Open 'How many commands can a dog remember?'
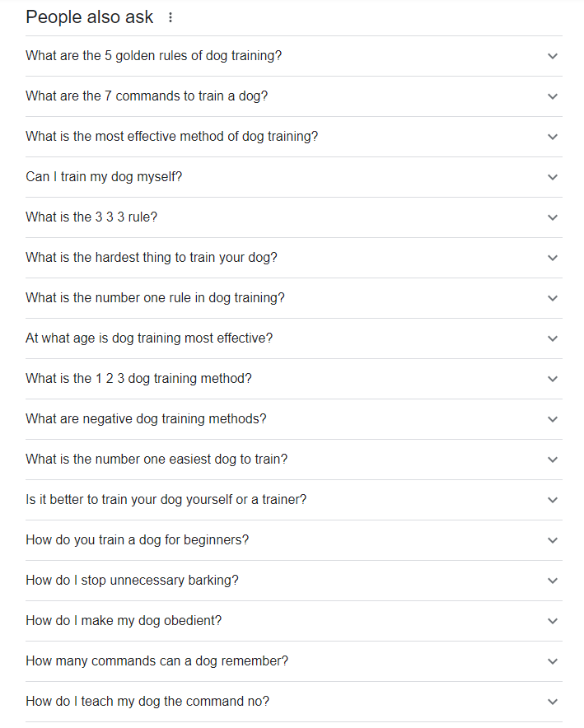The height and width of the screenshot is (728, 584). pos(157,661)
